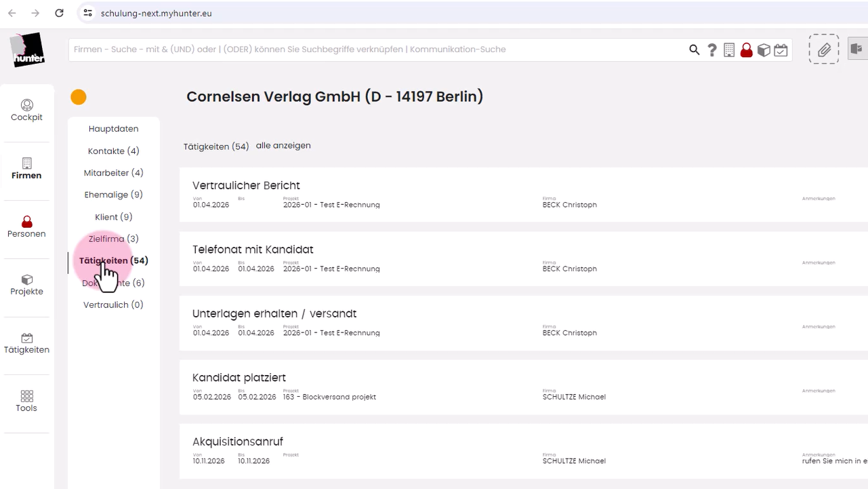
Task: Select the Hauptdaten tab
Action: (x=113, y=129)
